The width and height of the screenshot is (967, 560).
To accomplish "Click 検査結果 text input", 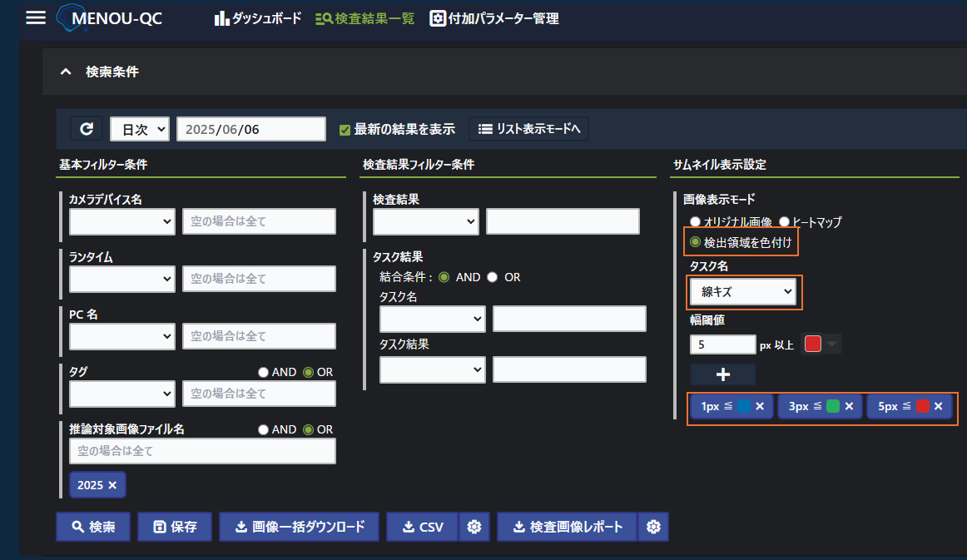I will [563, 221].
